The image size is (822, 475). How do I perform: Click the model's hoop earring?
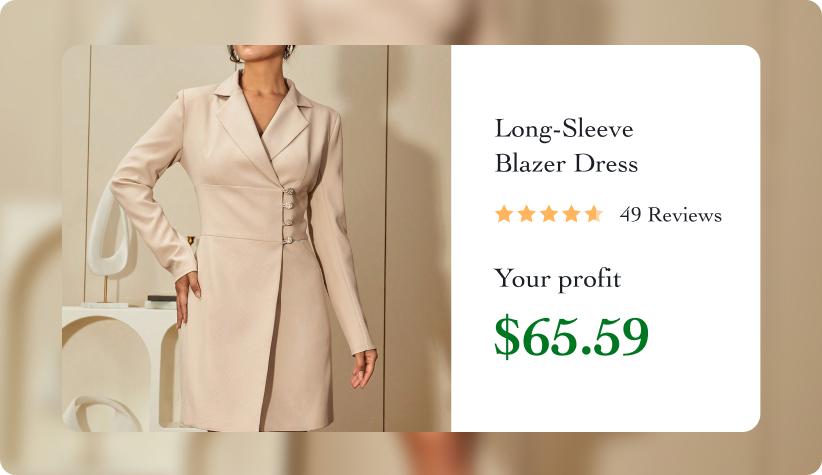(289, 52)
